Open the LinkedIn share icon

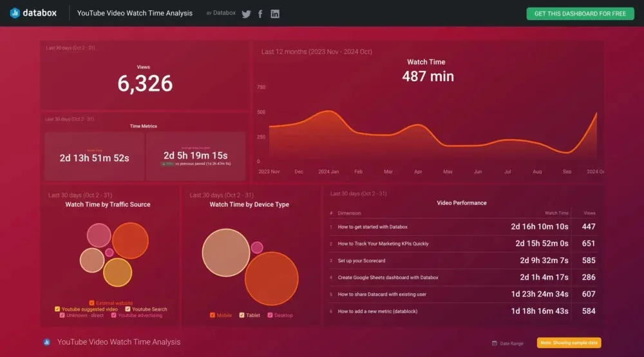(x=275, y=14)
